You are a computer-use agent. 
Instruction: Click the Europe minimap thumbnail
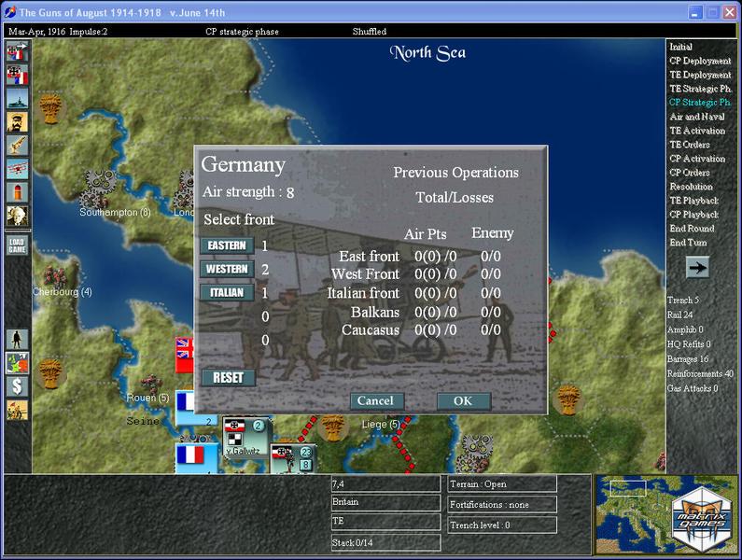point(629,504)
